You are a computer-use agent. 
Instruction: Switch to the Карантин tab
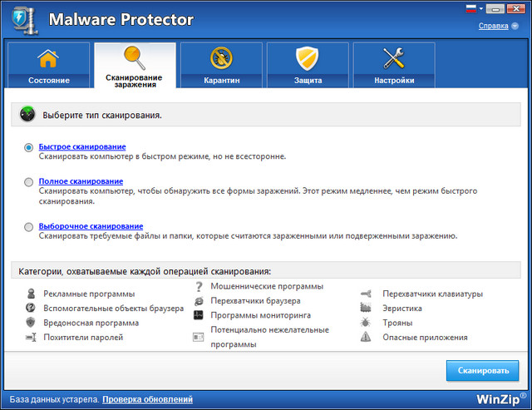point(221,65)
